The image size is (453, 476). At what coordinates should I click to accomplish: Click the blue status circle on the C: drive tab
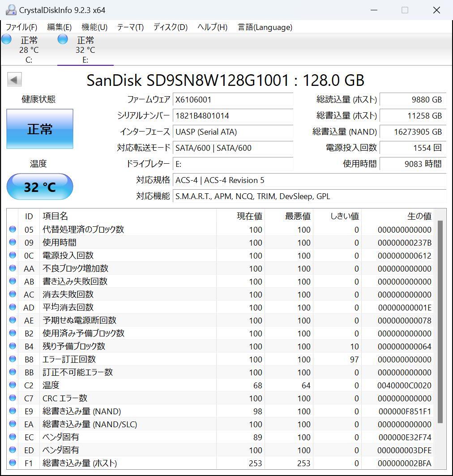[6, 39]
